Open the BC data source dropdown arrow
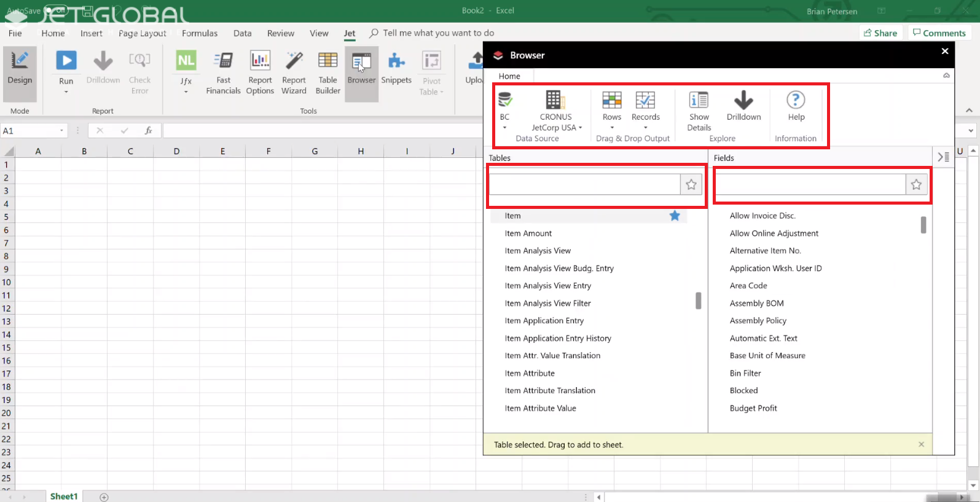The image size is (980, 502). click(505, 128)
